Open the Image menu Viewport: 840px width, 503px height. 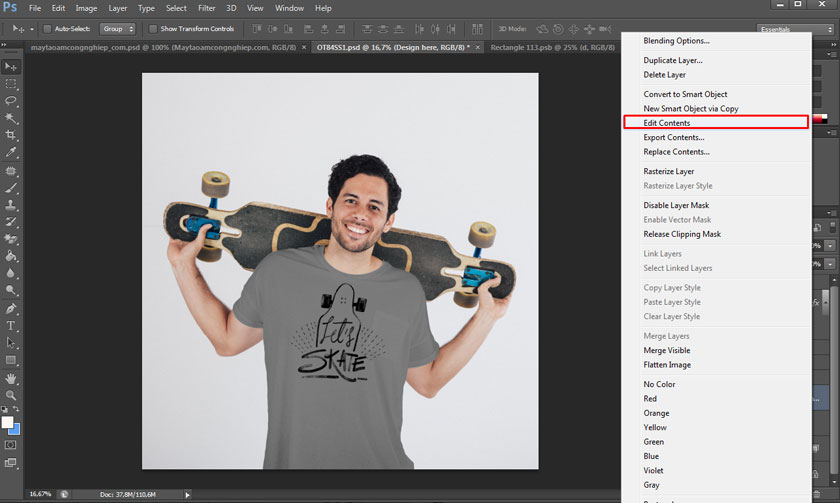(86, 8)
